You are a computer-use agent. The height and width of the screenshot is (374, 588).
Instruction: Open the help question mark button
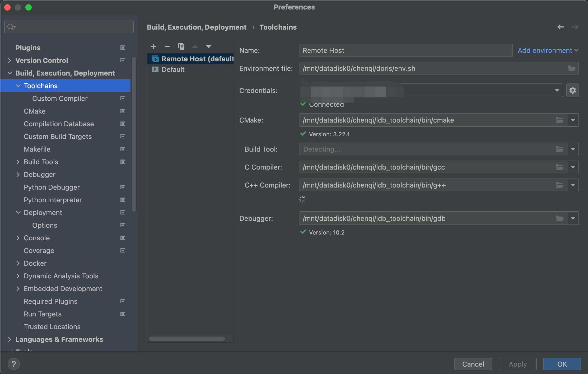tap(14, 364)
